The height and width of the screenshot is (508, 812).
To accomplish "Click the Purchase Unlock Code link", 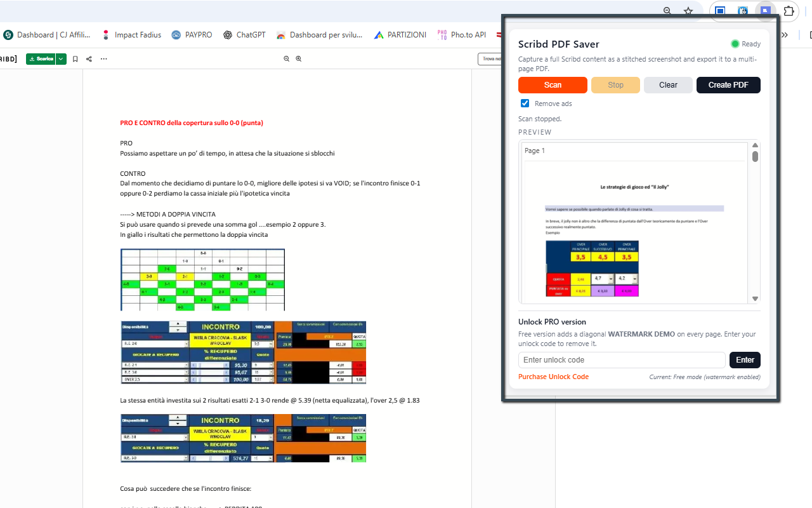I will pyautogui.click(x=553, y=376).
